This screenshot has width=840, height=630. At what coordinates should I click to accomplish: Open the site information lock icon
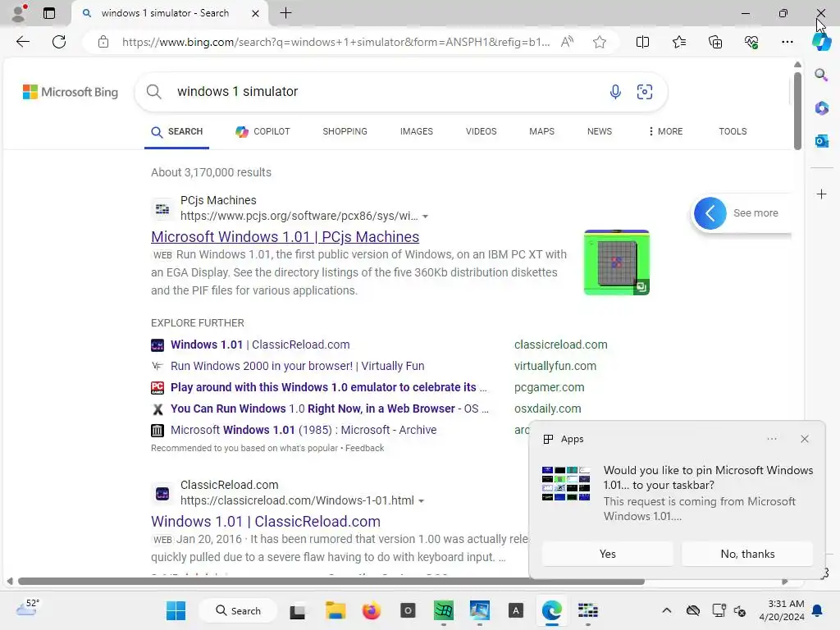(103, 42)
